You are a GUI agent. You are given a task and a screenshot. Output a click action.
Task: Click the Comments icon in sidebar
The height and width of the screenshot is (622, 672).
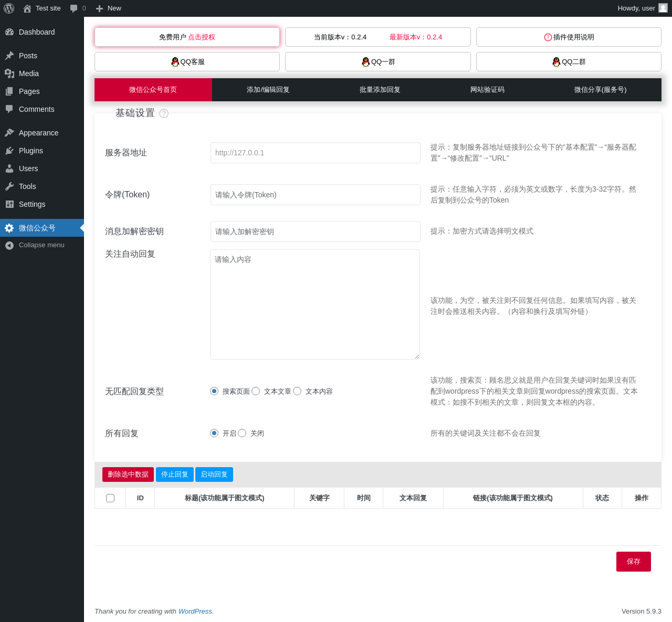pyautogui.click(x=9, y=109)
